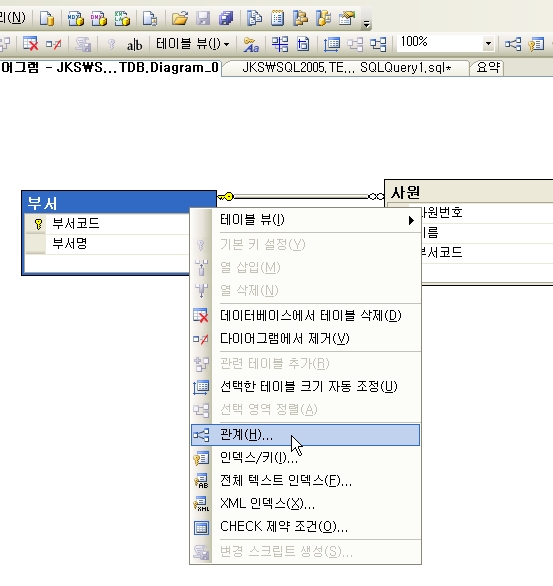Click the Save All disks icon
The height and width of the screenshot is (586, 553).
(x=226, y=18)
